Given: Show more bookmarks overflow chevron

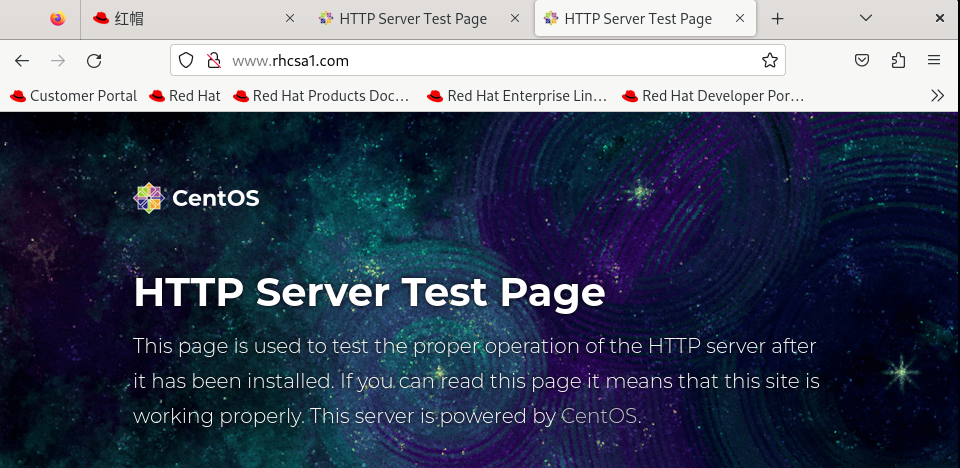Looking at the screenshot, I should 937,96.
